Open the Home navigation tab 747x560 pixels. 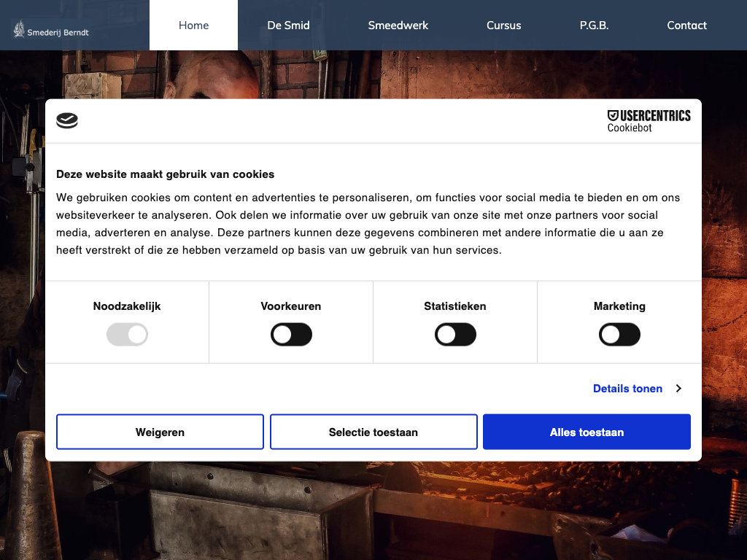coord(193,26)
